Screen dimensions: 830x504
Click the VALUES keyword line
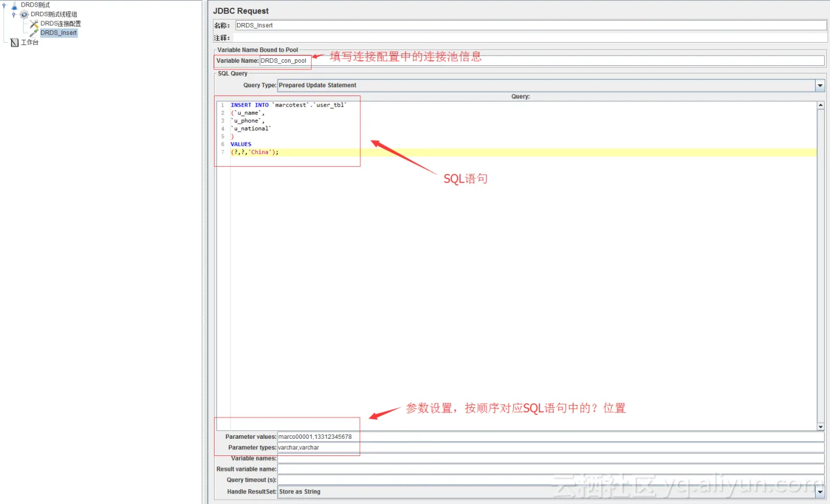click(x=241, y=144)
